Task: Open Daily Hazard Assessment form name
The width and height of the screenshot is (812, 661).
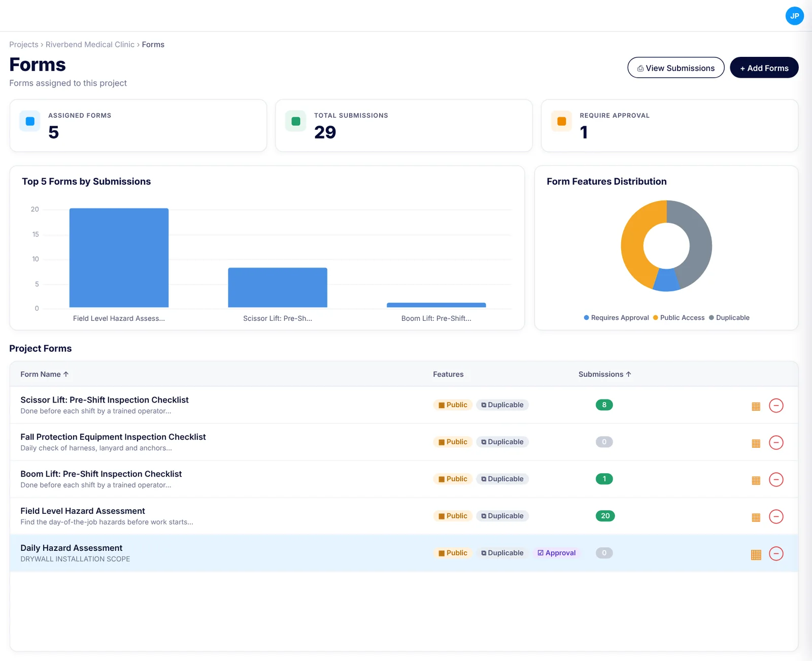Action: (72, 548)
